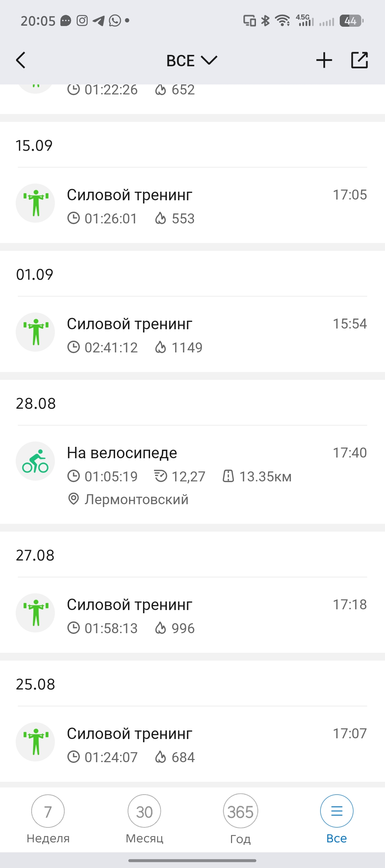The width and height of the screenshot is (385, 868).
Task: Tap strength training icon for 25.08
Action: pyautogui.click(x=35, y=742)
